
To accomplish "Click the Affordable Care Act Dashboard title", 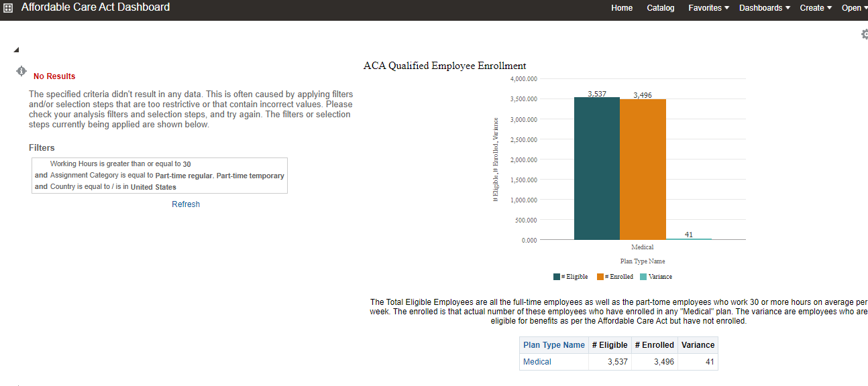I will (95, 7).
